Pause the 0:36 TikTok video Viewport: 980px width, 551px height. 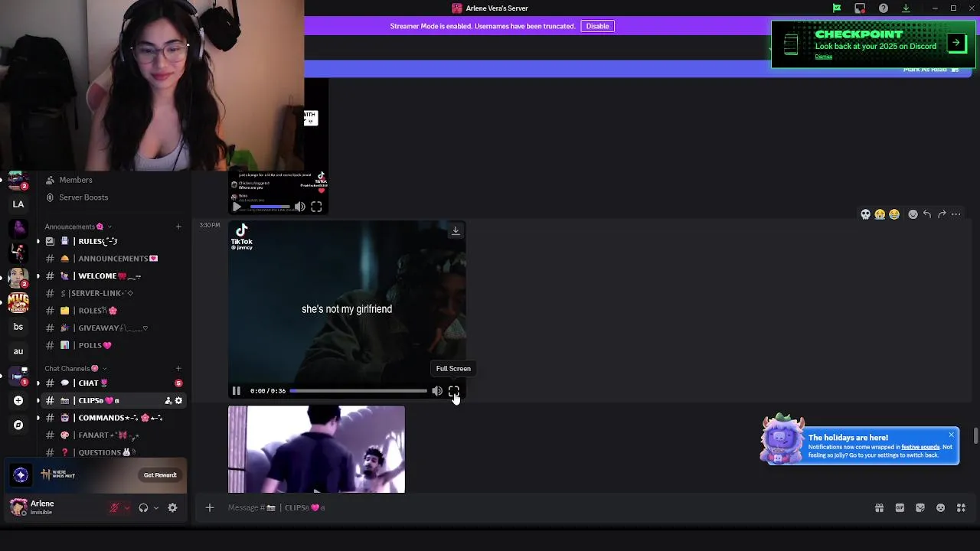[x=236, y=391]
